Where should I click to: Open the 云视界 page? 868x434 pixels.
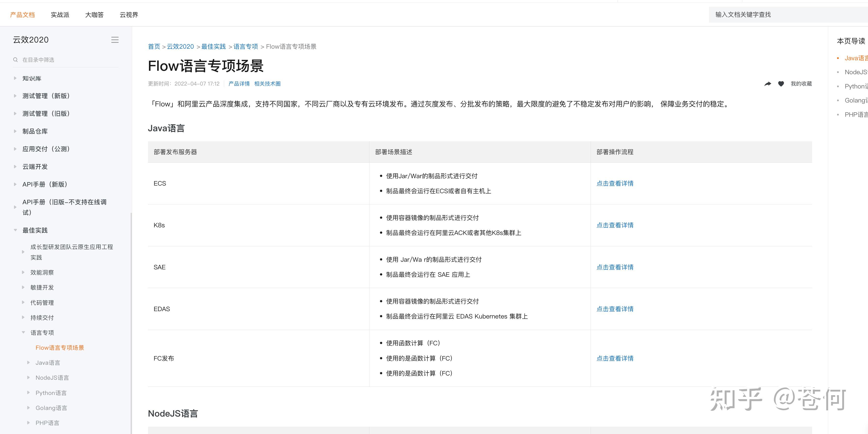point(129,14)
